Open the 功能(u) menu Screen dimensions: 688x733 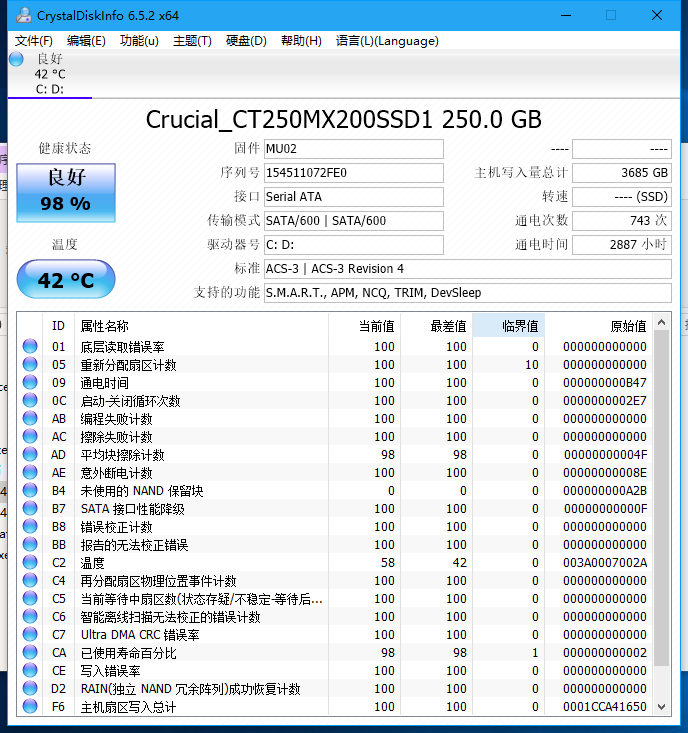click(139, 41)
